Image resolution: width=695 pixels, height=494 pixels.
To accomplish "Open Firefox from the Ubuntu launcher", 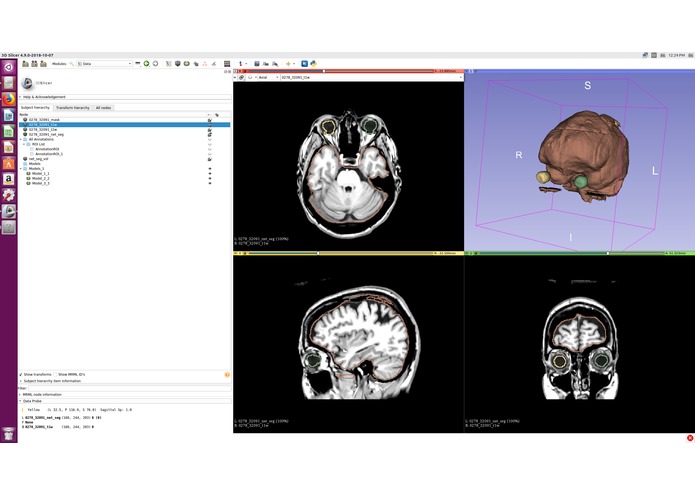I will click(x=8, y=99).
